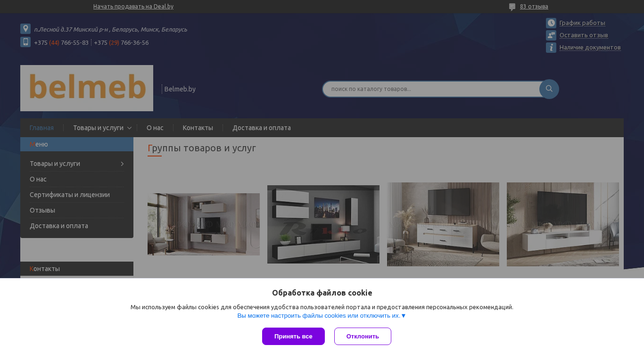The image size is (644, 362).
Task: Click the belmeb logo image
Action: [87, 88]
